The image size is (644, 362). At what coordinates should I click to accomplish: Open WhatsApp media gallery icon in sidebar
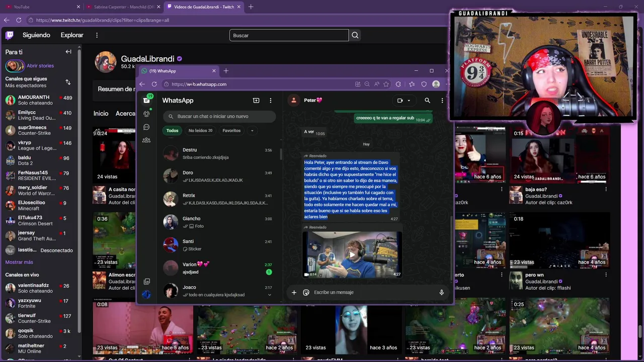coord(146,282)
